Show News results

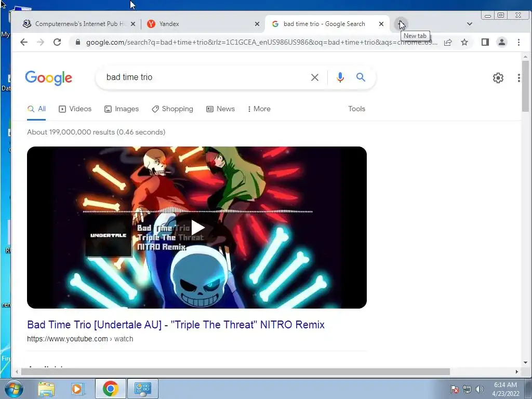tap(220, 109)
